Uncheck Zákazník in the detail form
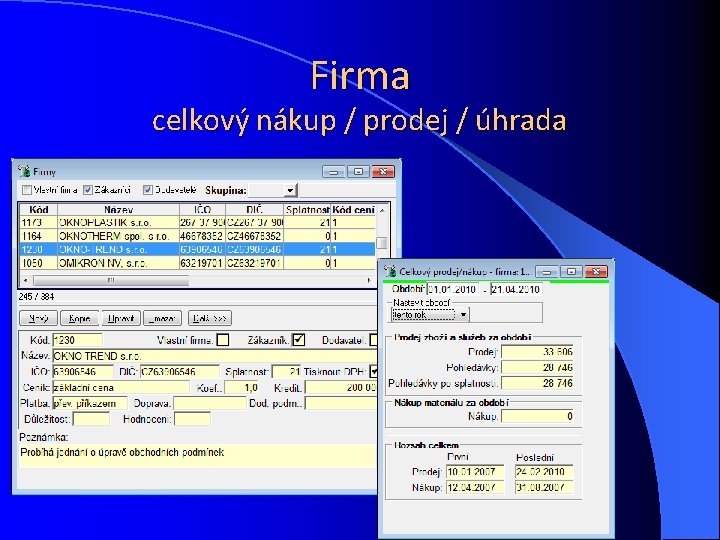 click(x=299, y=340)
